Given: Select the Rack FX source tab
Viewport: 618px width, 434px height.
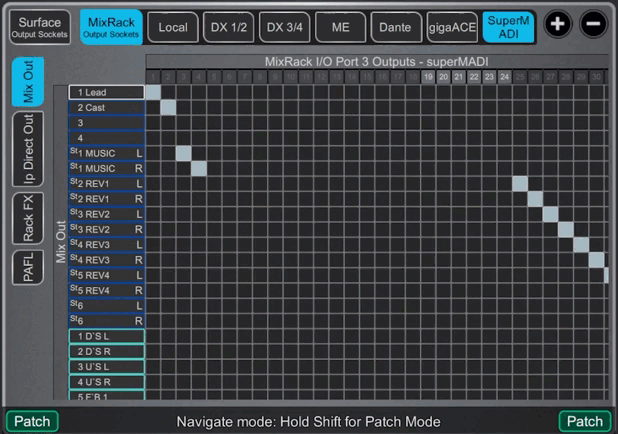Looking at the screenshot, I should pyautogui.click(x=28, y=218).
